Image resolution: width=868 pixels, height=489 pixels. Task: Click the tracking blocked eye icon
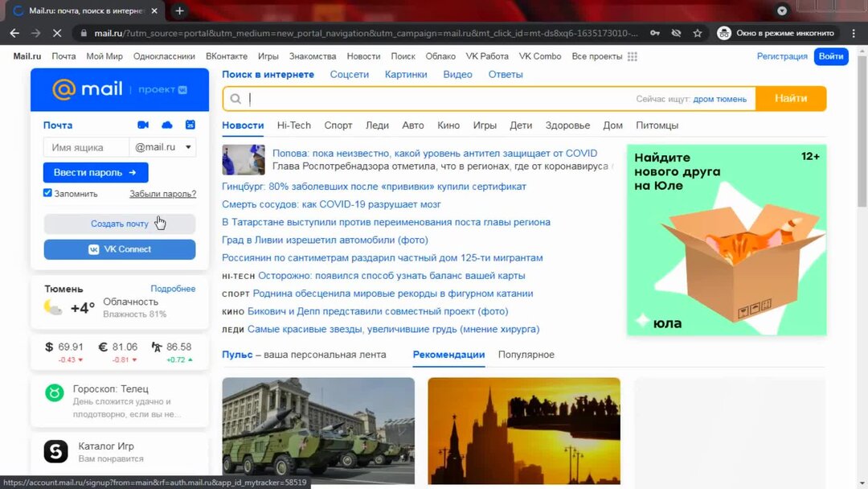676,33
